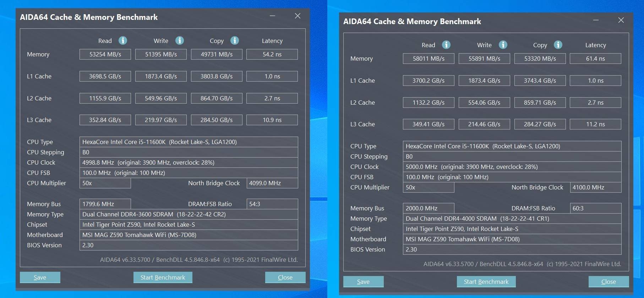Click L1 Cache copy 3803.8 GB/s
The image size is (644, 298).
coord(217,76)
